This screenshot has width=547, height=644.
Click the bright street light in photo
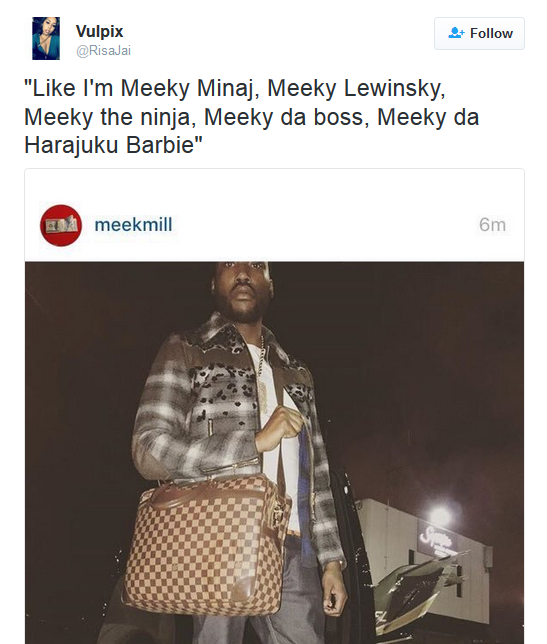tap(440, 515)
